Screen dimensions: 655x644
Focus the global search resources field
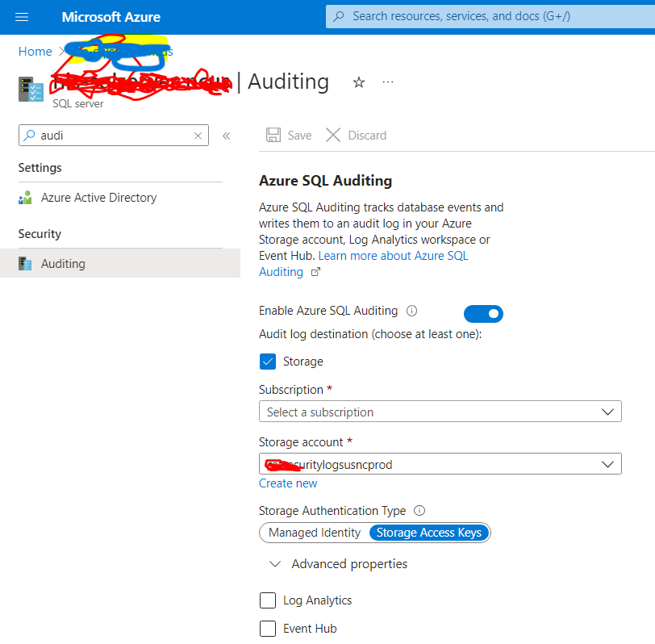490,16
